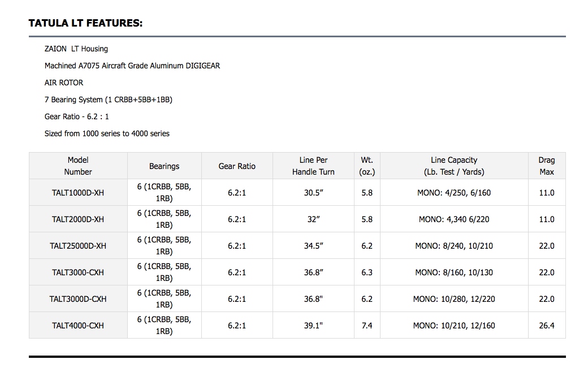Image resolution: width=588 pixels, height=368 pixels.
Task: Click the 6.2 weight in the TALT25000D-XH row
Action: [367, 246]
